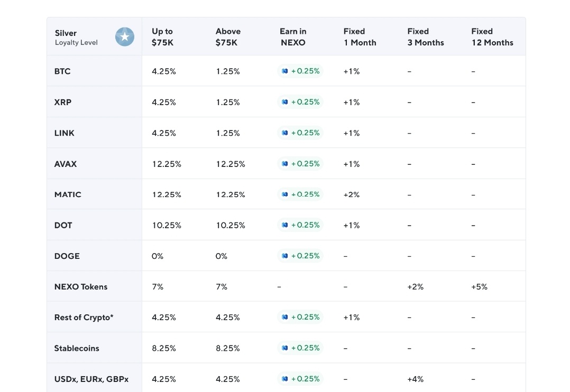
Task: Click DOGE 'Up to $75K' rate 0%
Action: pyautogui.click(x=158, y=256)
